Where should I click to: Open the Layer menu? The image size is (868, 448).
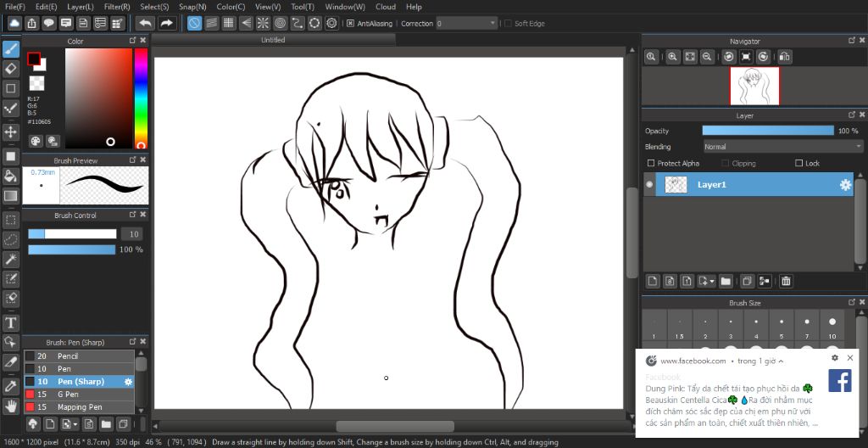click(x=81, y=7)
